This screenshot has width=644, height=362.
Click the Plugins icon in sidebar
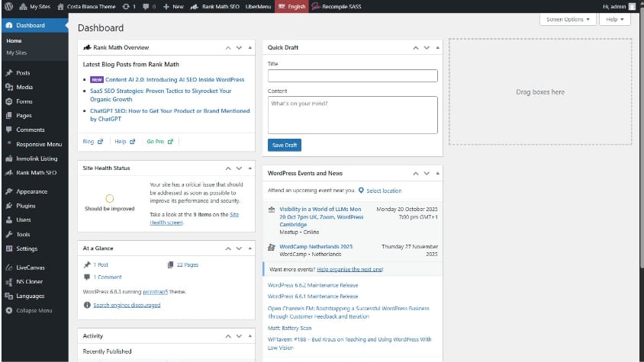(8, 206)
